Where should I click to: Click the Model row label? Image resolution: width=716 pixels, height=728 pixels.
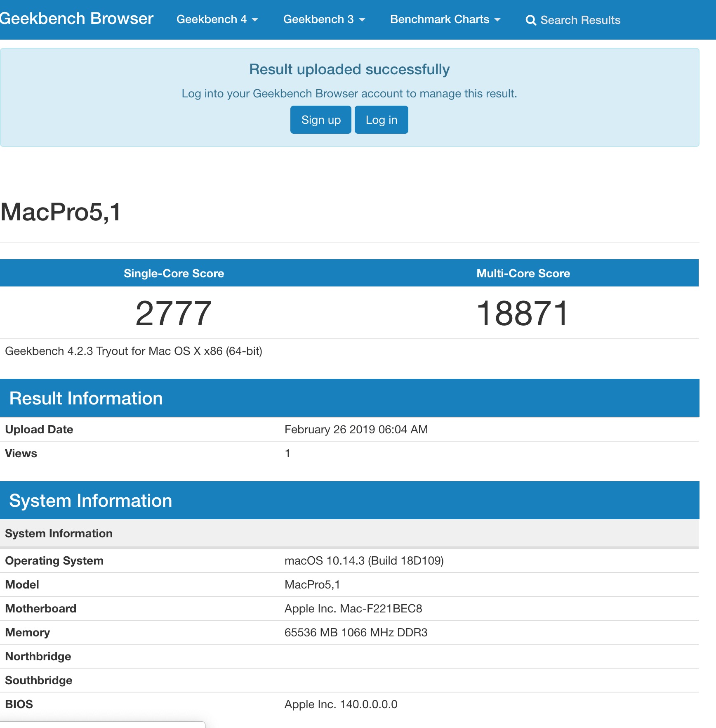point(22,585)
